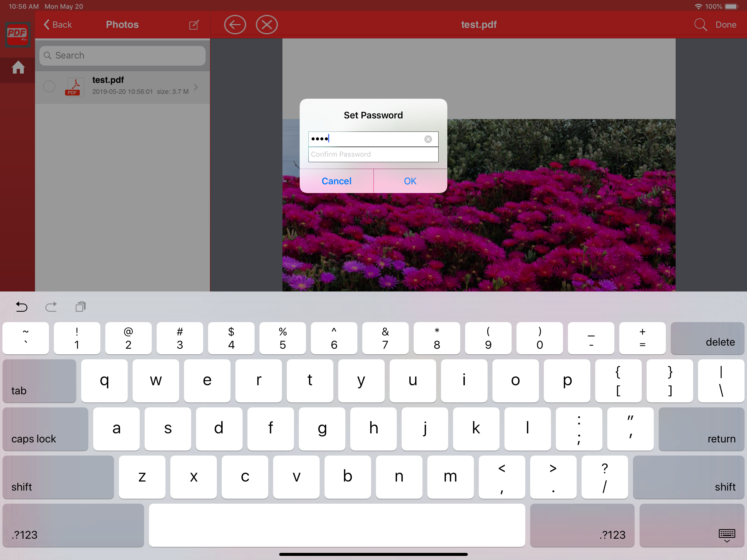Cancel the Set Password dialog

tap(336, 181)
